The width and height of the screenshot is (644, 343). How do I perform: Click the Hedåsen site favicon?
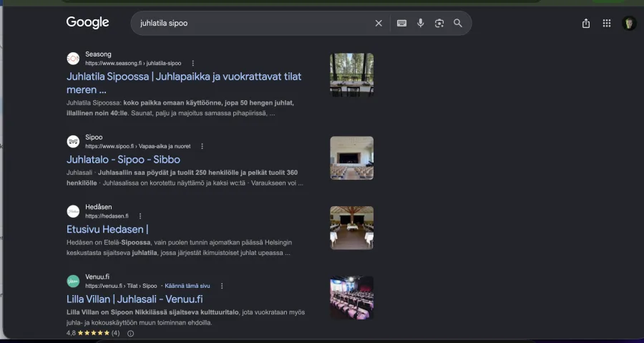click(x=73, y=211)
